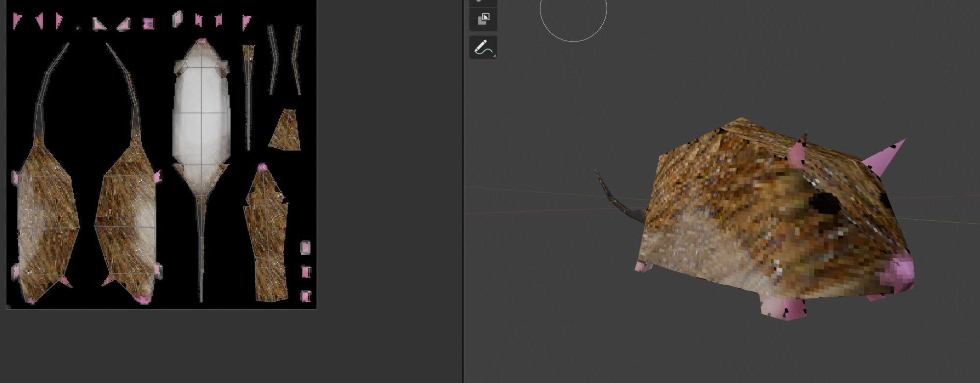This screenshot has height=383, width=980.
Task: Click the divider between UV editor and viewport
Action: tap(464, 196)
